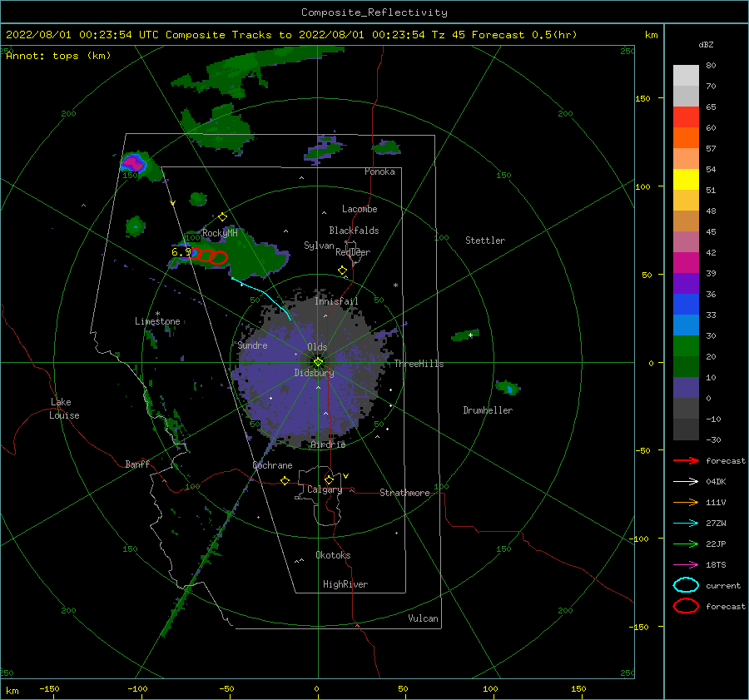749x700 pixels.
Task: Click the timestamp header text
Action: (291, 35)
